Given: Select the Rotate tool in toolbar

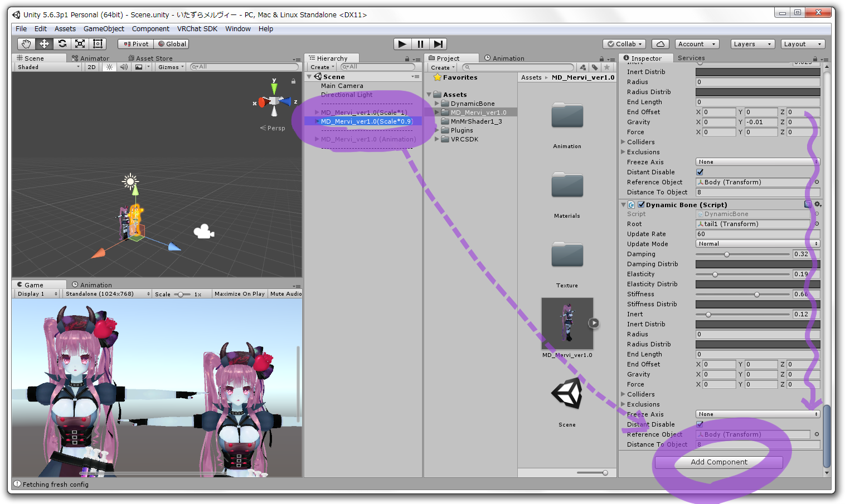Looking at the screenshot, I should (x=62, y=44).
